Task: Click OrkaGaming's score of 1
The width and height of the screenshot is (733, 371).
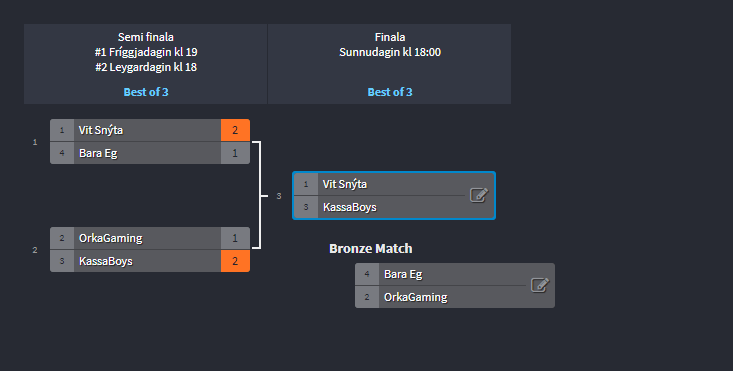Action: click(x=235, y=238)
